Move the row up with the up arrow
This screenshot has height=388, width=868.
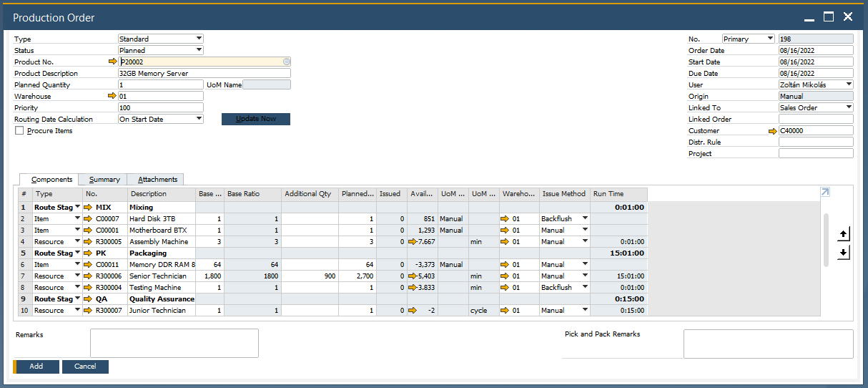844,235
